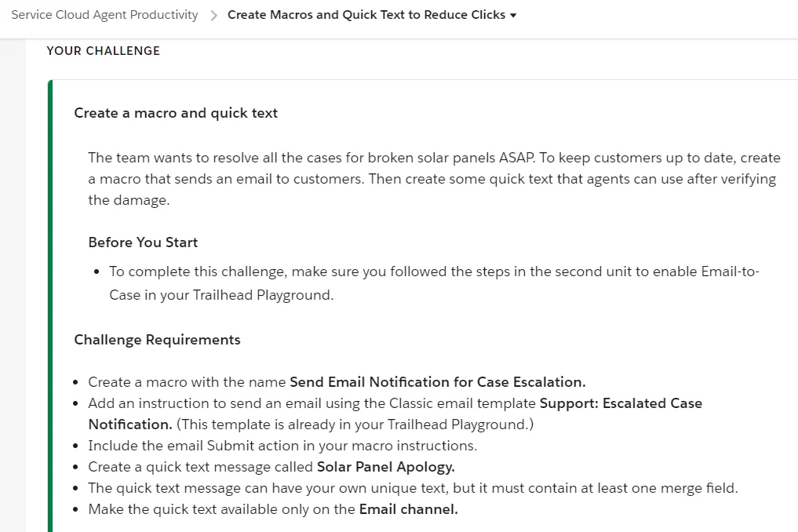Click the YOUR CHALLENGE section label

tap(103, 50)
